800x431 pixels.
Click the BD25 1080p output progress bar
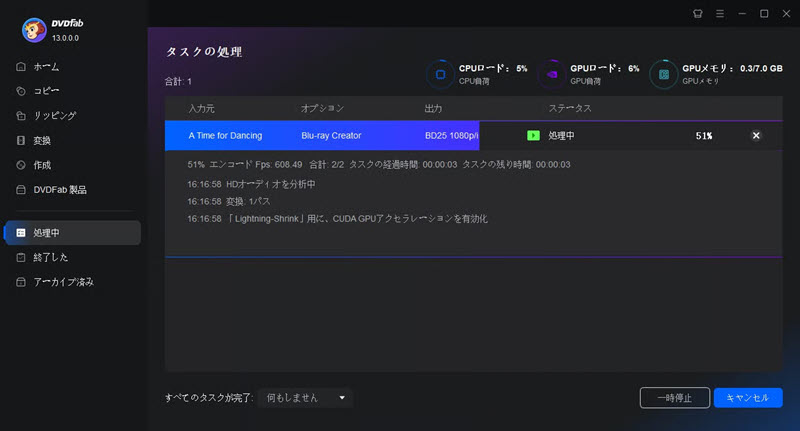450,135
